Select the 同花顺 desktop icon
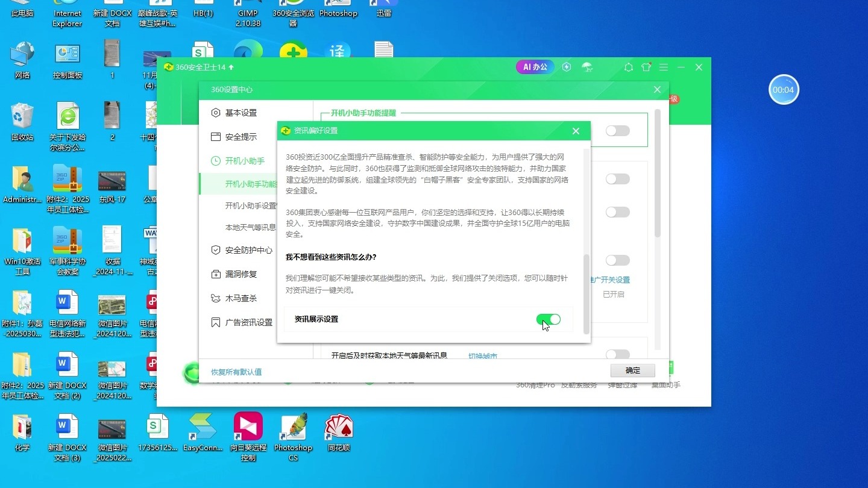This screenshot has height=488, width=868. coord(339,432)
